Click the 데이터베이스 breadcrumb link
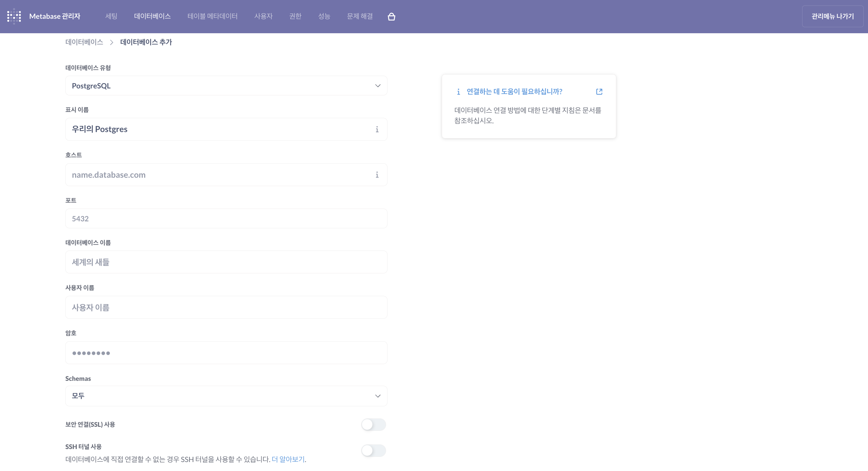Image resolution: width=868 pixels, height=471 pixels. pyautogui.click(x=84, y=42)
